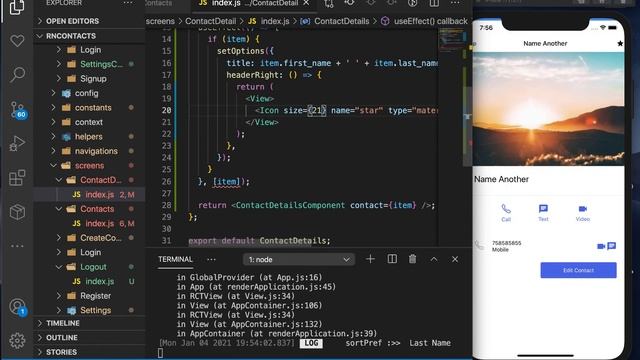Select the context folder
Viewport: 640px width, 360px height.
(89, 122)
